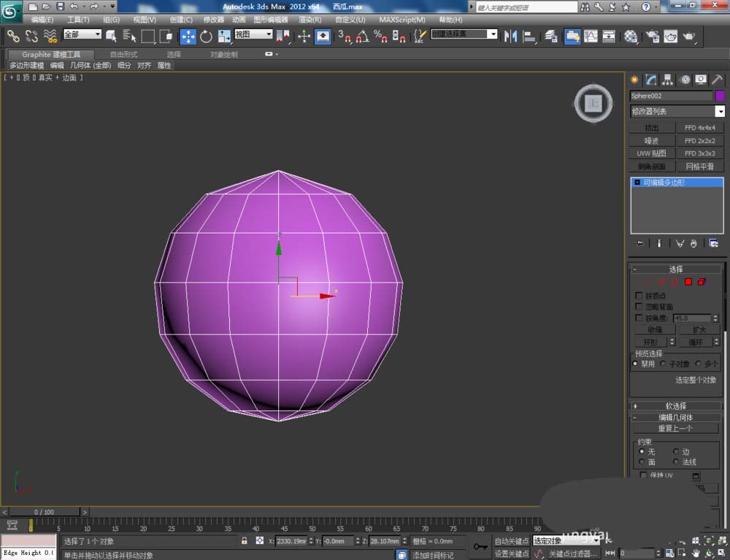Enable the 按顶点 checkbox

point(639,296)
